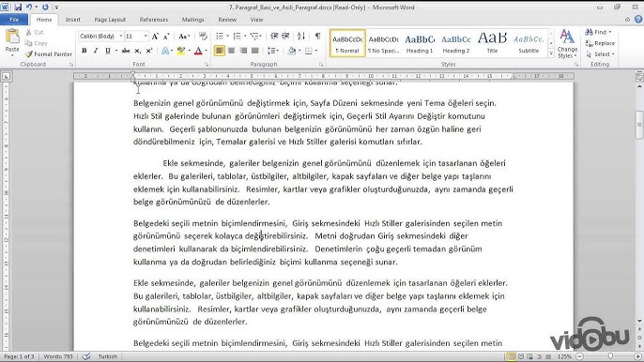
Task: Zoom in with the plus button
Action: [637, 356]
